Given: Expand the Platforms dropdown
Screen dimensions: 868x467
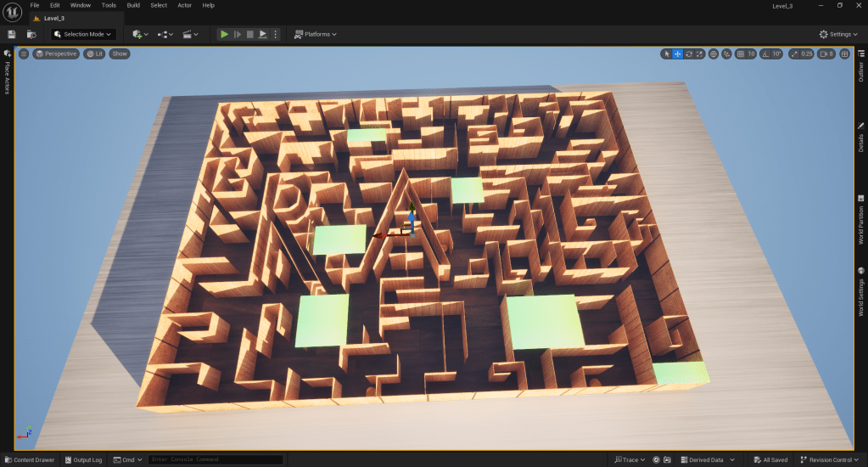Looking at the screenshot, I should [316, 34].
